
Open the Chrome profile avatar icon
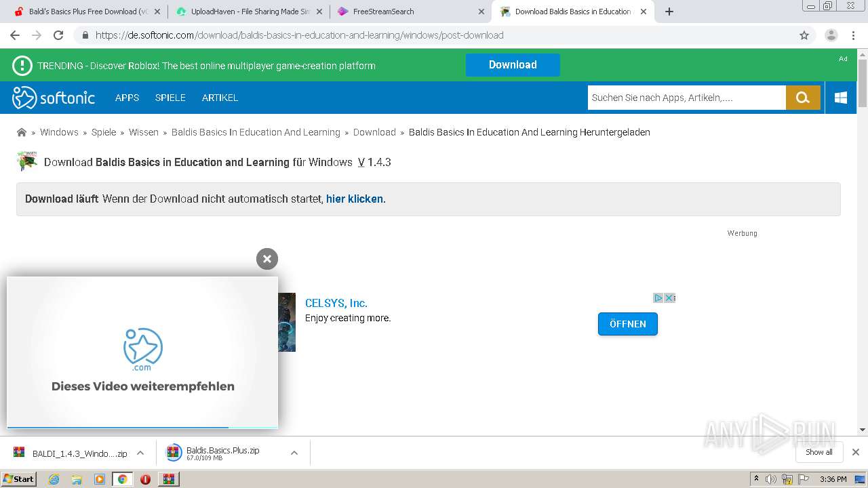[831, 35]
